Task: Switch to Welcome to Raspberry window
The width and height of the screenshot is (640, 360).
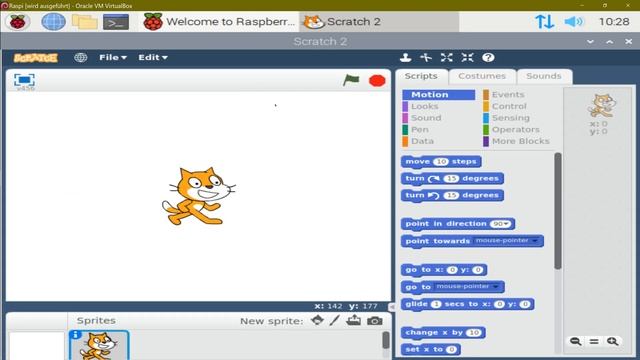Action: click(x=220, y=22)
